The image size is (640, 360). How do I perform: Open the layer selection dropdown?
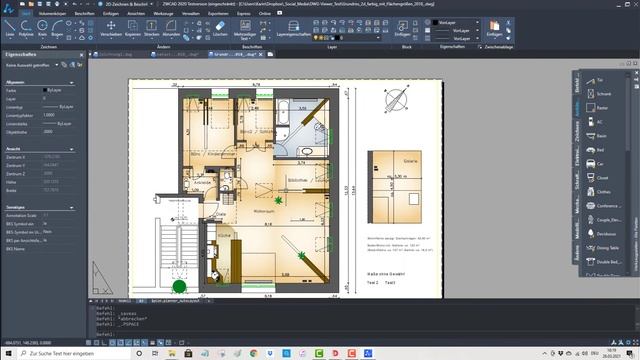378,38
